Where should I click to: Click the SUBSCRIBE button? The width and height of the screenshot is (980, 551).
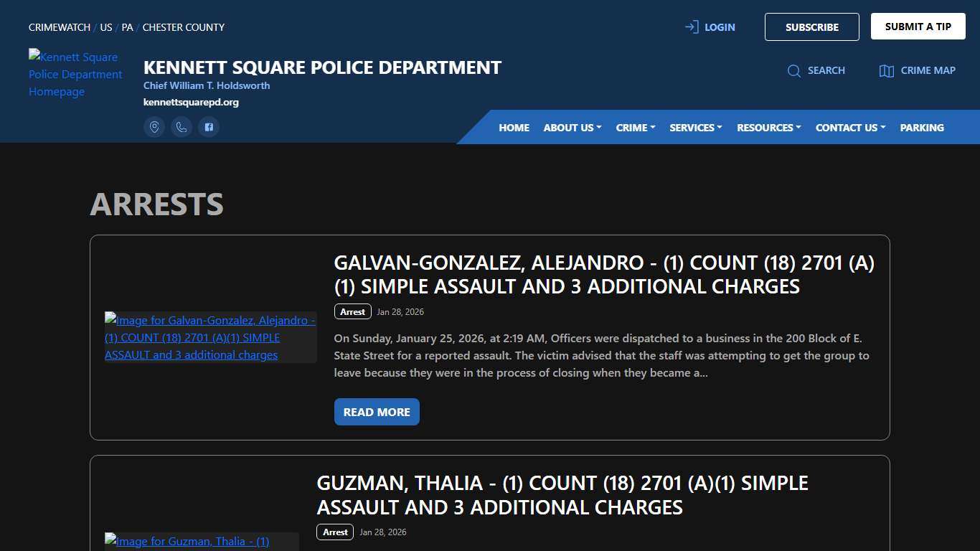pos(811,27)
